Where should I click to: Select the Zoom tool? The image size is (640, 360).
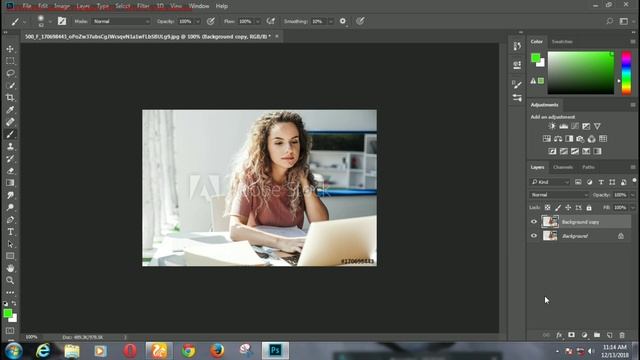[10, 280]
